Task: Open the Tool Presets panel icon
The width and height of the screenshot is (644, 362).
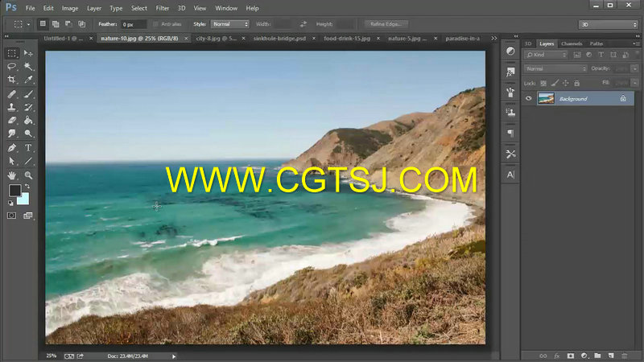Action: [x=510, y=154]
